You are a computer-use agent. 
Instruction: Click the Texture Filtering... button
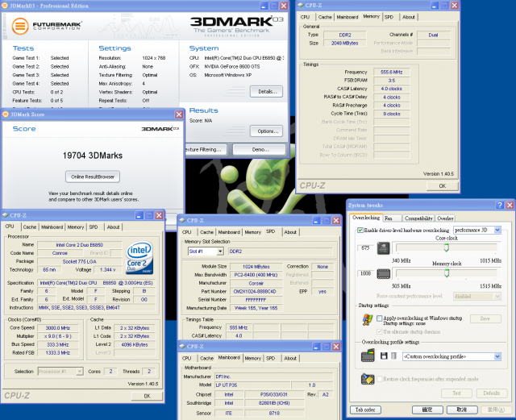click(206, 149)
